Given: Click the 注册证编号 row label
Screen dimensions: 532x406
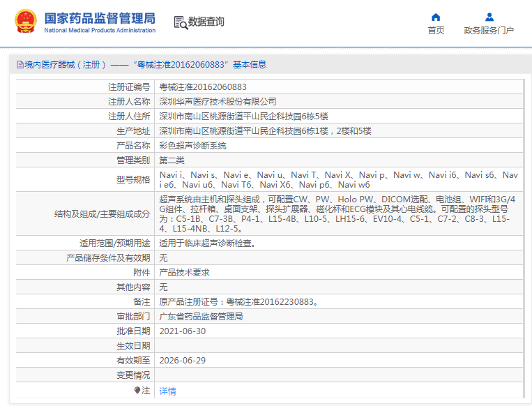Looking at the screenshot, I should [129, 87].
